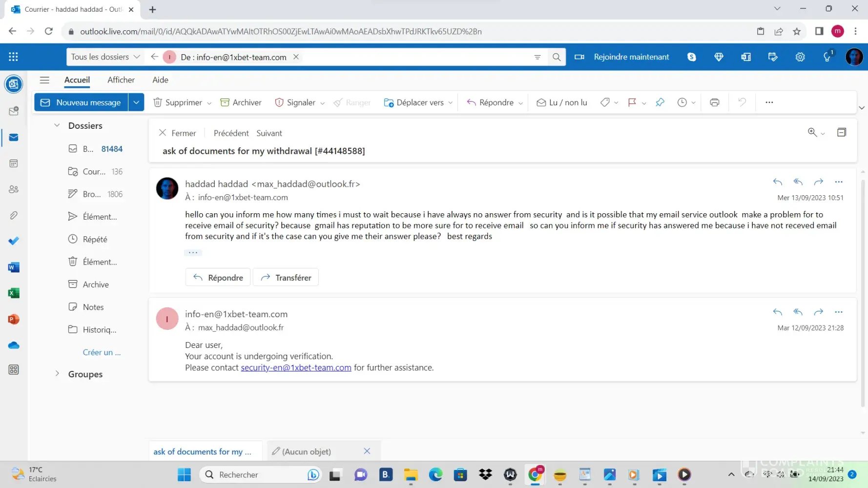
Task: Open OneDrive from the left sidebar
Action: coord(14,346)
